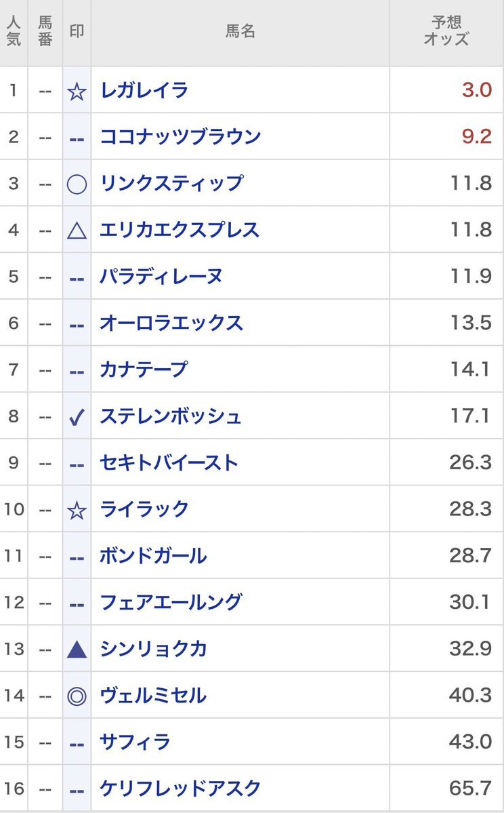
Task: Click the circle mark beside リンクスティップ
Action: [77, 184]
